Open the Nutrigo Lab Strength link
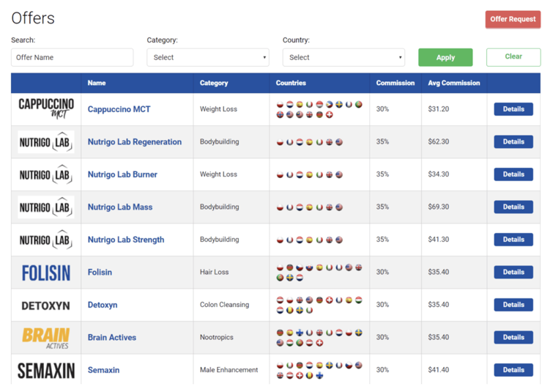553x392 pixels. 126,240
